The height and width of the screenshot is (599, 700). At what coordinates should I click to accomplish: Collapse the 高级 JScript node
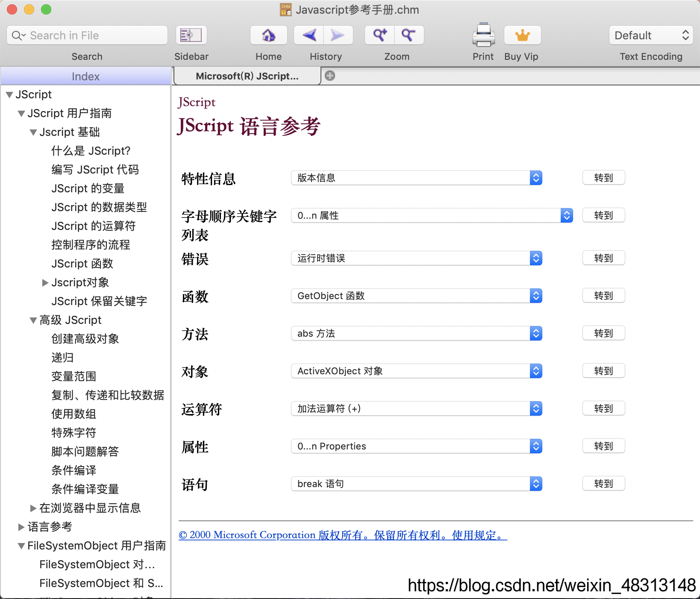[33, 320]
